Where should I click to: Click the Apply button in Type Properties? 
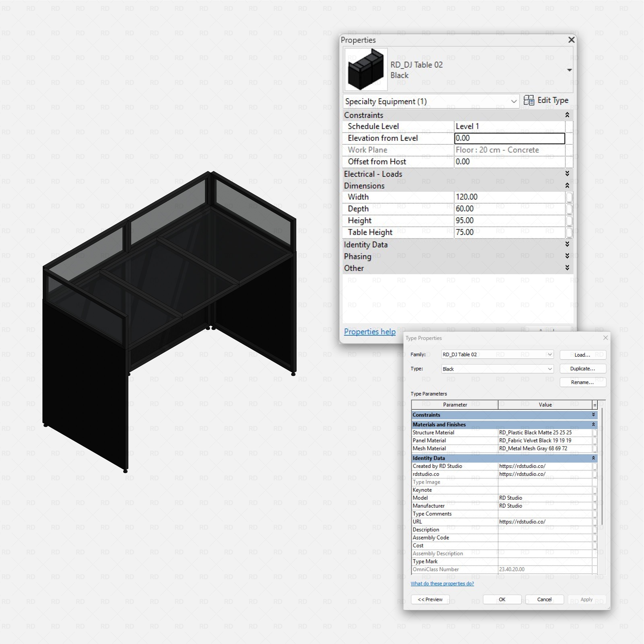tap(587, 599)
